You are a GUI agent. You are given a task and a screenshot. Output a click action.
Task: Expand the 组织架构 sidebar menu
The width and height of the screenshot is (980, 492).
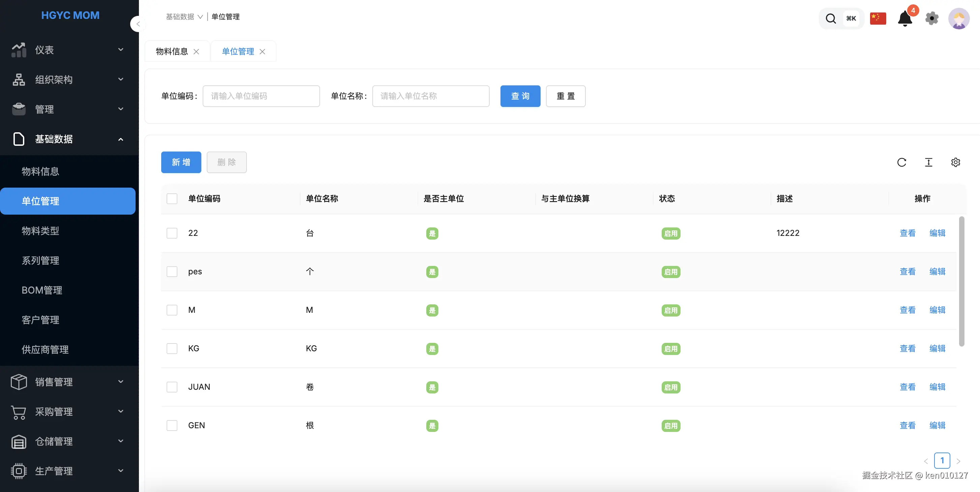coord(68,80)
